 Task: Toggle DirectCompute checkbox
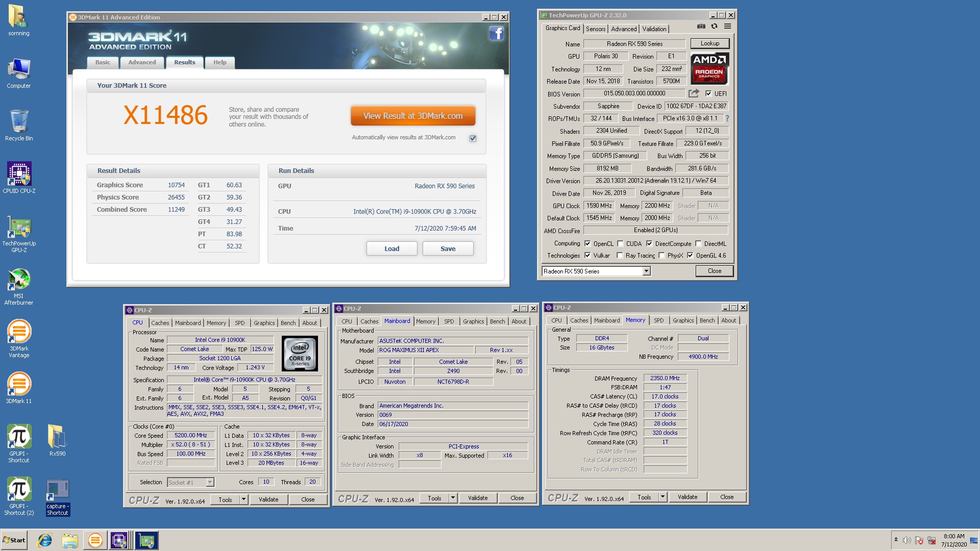[x=649, y=244]
